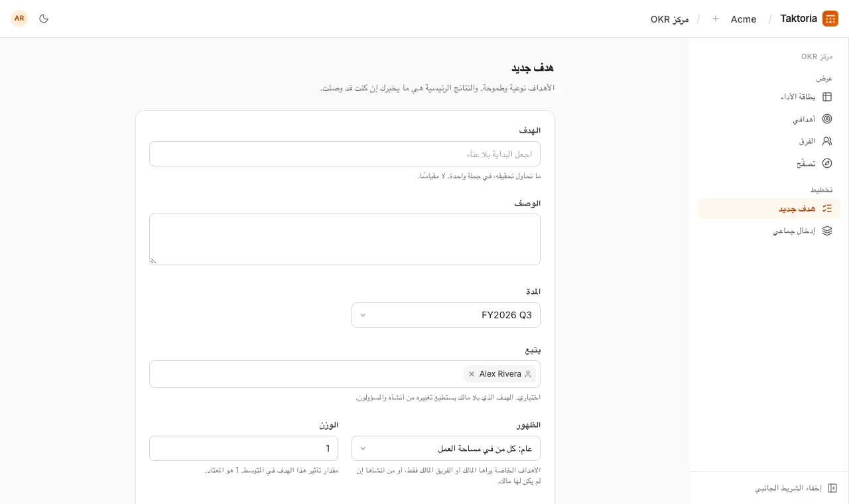The image size is (849, 504).
Task: Click the هدف جديد checklist icon
Action: 827,208
